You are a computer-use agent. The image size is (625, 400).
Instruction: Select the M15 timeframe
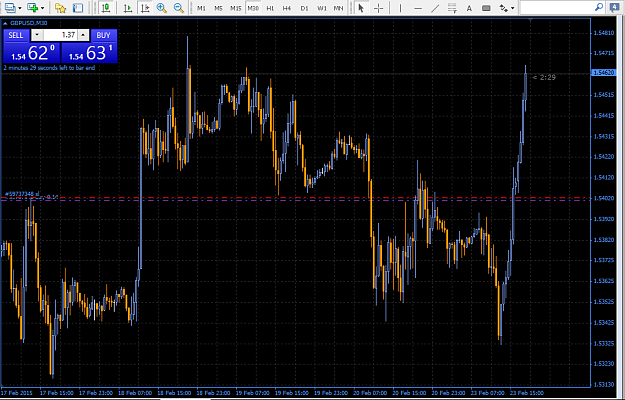pyautogui.click(x=236, y=8)
